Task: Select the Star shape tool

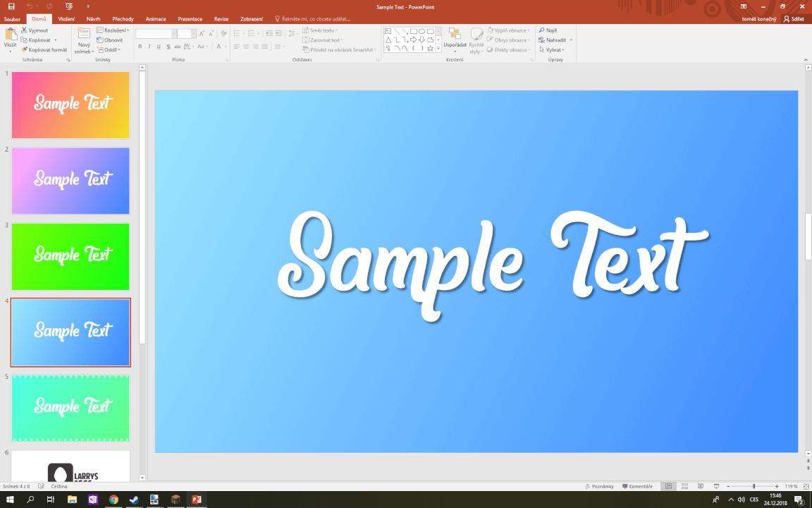Action: (430, 48)
